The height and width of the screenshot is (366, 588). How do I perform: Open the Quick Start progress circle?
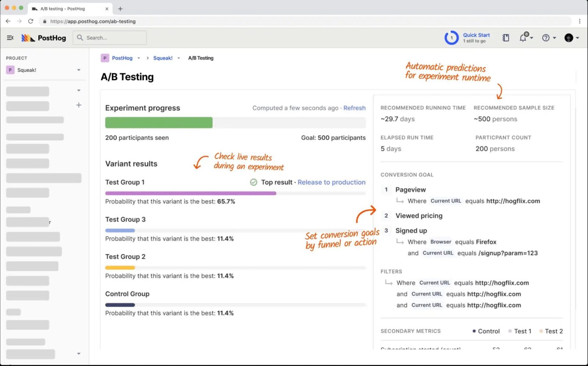452,38
